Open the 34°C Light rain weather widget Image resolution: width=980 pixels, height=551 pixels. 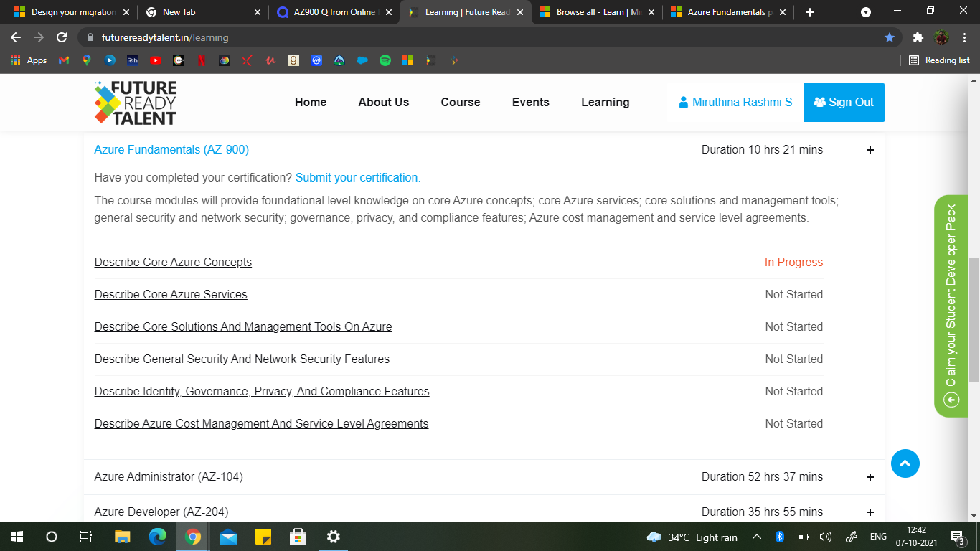point(692,537)
